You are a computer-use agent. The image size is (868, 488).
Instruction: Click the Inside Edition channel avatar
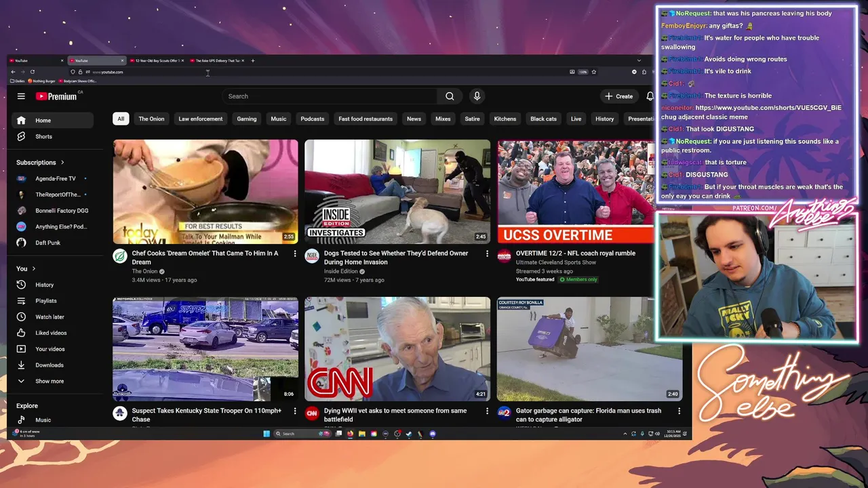pyautogui.click(x=312, y=256)
